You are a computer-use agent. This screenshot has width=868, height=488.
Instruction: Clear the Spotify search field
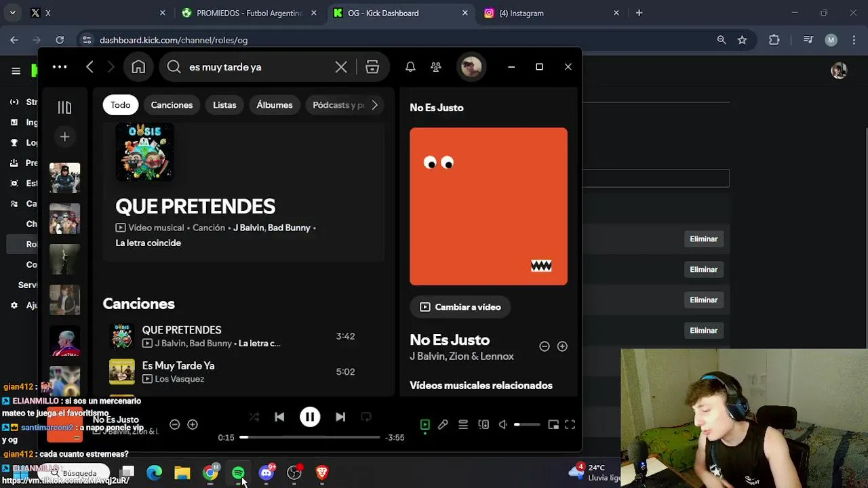(341, 67)
